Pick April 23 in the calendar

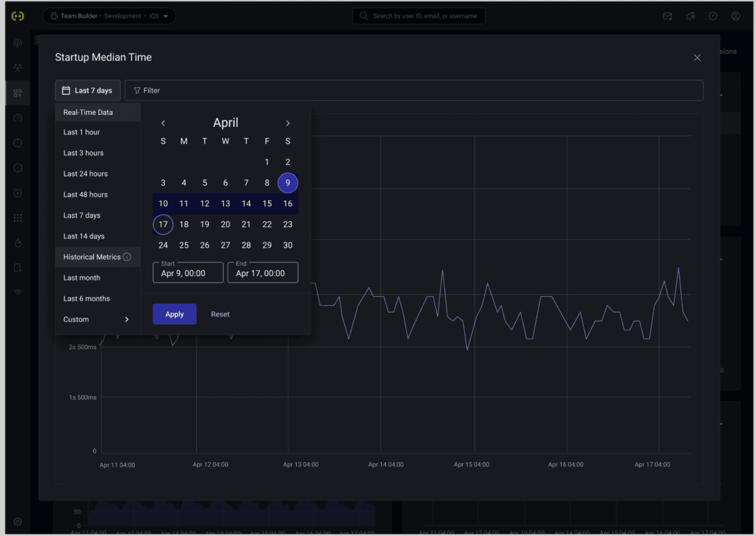[x=288, y=224]
